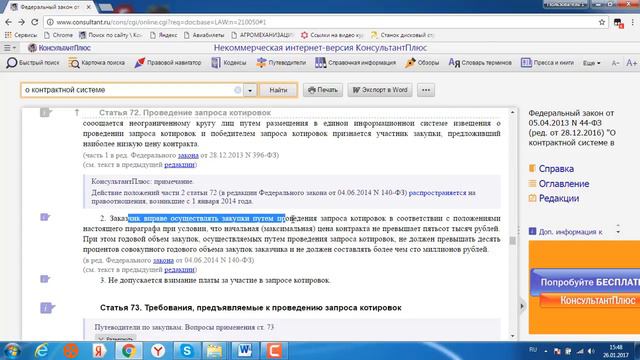Screen dimensions: 640x360
Task: Open Chrome from the taskbar
Action: point(129,351)
